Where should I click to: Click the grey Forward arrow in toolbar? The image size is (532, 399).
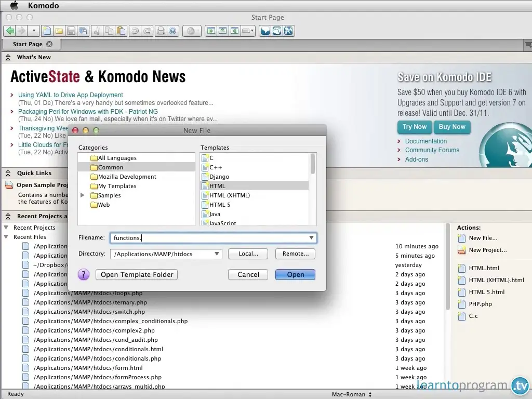21,31
